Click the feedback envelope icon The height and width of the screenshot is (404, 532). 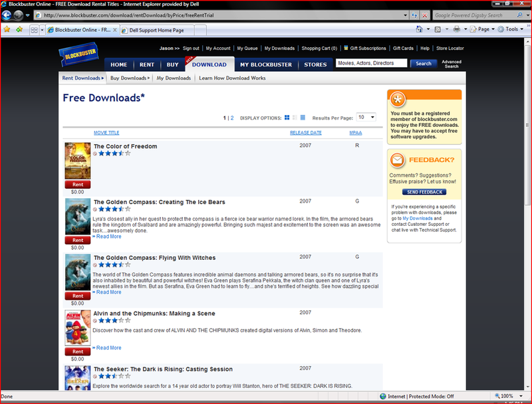click(397, 160)
